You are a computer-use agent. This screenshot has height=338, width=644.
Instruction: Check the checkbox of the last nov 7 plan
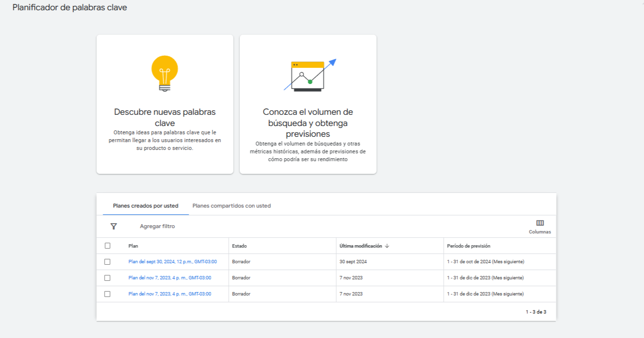pos(108,294)
